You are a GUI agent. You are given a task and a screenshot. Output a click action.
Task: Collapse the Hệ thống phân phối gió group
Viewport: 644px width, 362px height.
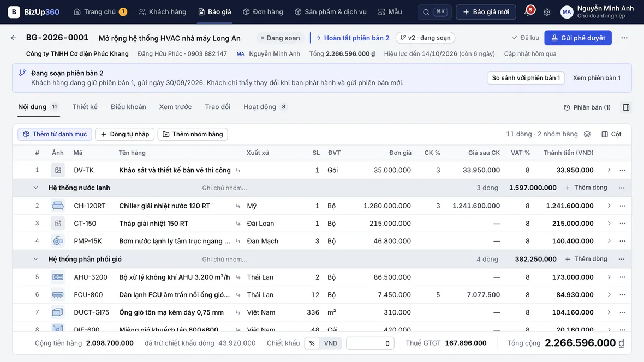click(x=35, y=260)
